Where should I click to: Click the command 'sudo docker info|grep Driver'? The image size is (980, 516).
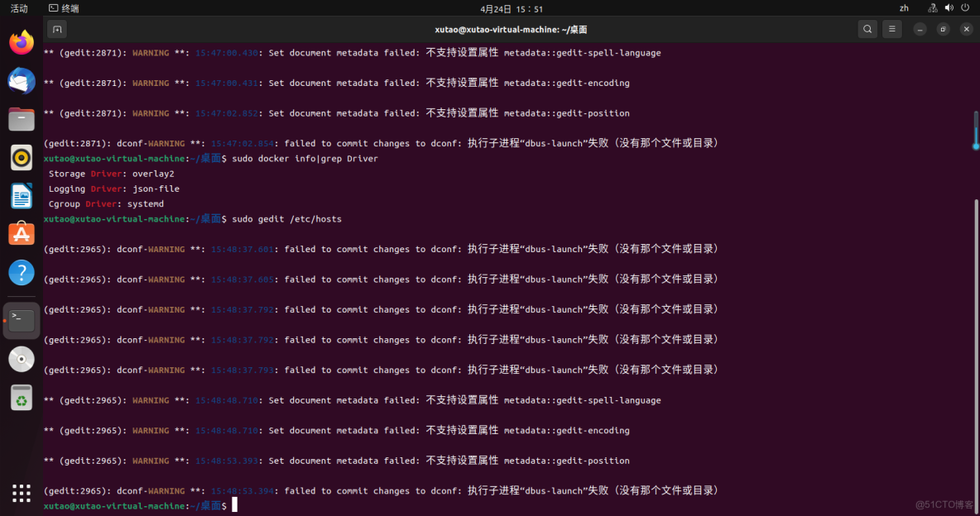[x=305, y=159]
